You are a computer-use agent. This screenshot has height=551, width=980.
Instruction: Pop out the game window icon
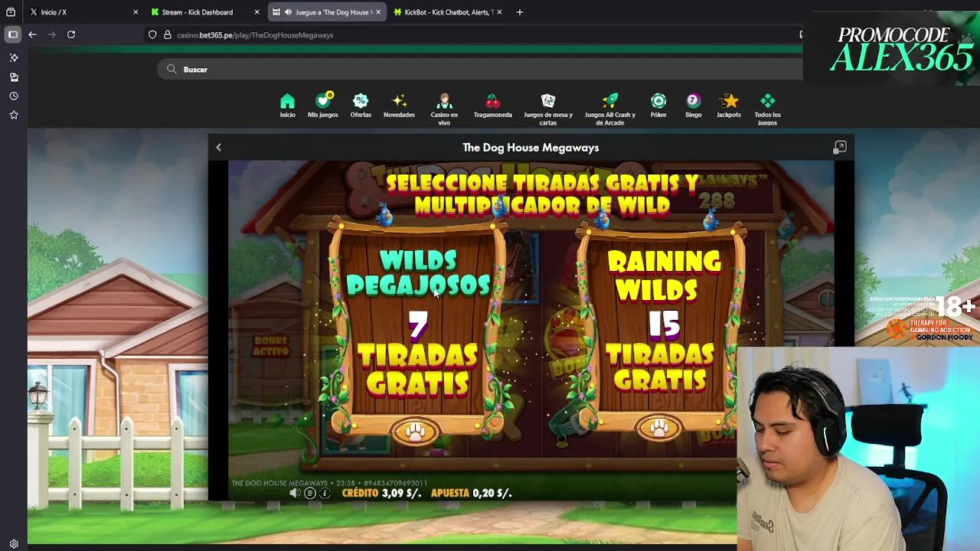point(840,147)
